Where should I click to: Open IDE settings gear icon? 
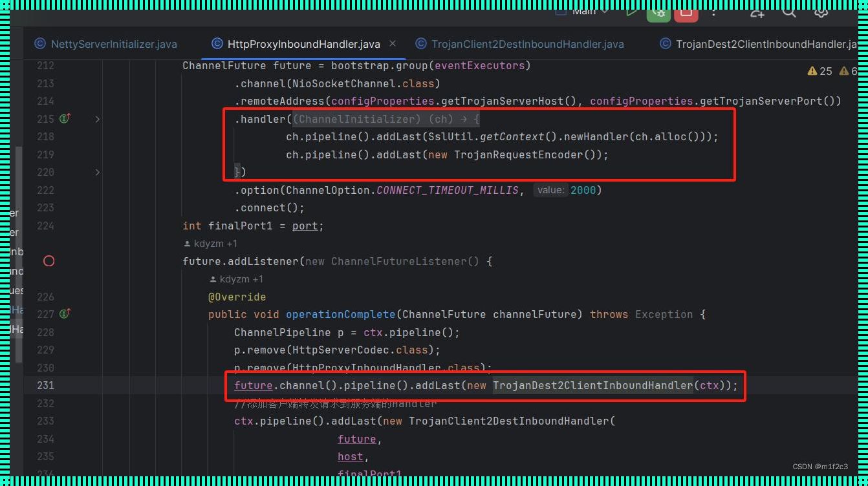coord(821,12)
